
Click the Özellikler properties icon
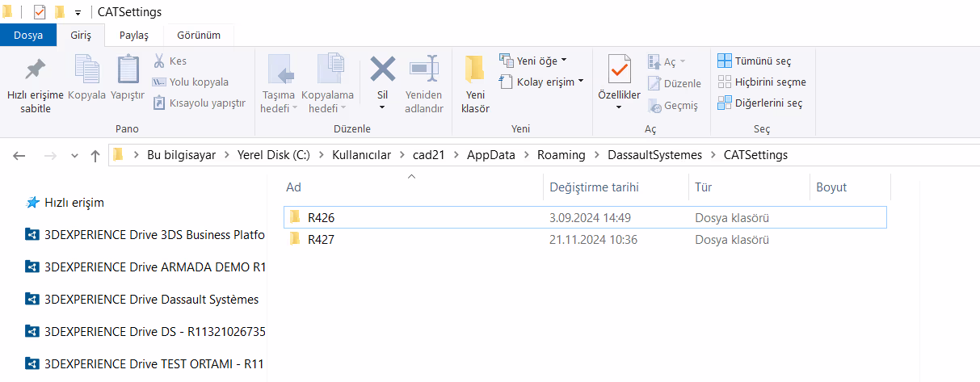point(619,70)
